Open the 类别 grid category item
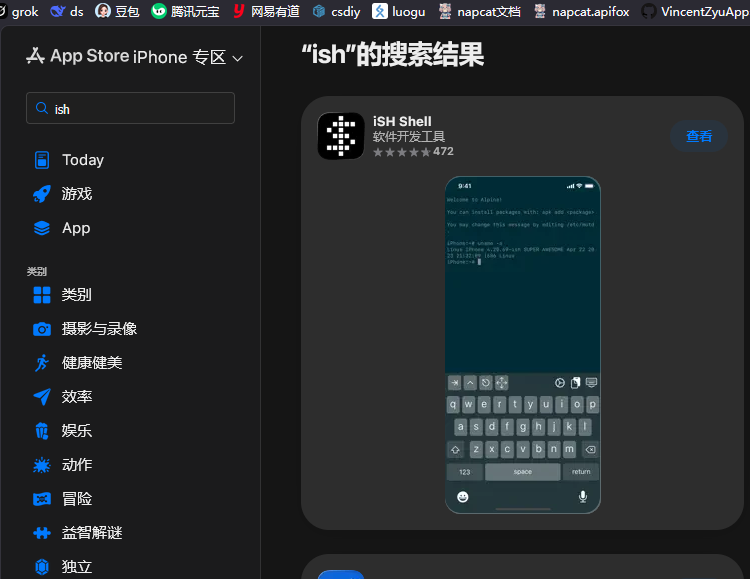Image resolution: width=750 pixels, height=579 pixels. point(62,295)
